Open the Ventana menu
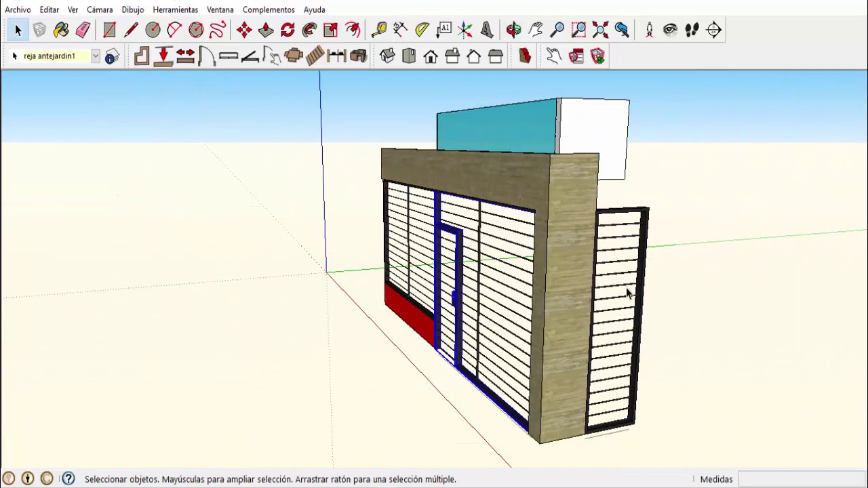The width and height of the screenshot is (868, 488). 220,9
